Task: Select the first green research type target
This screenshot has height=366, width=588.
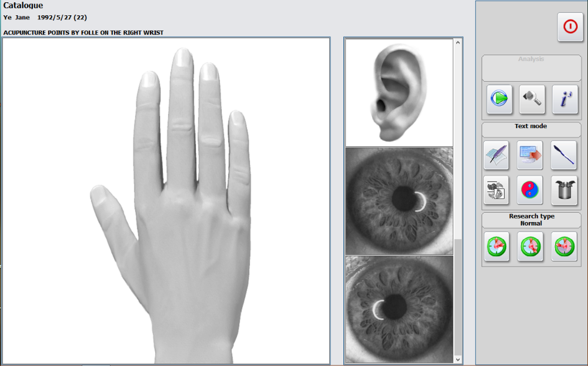Action: coord(496,246)
